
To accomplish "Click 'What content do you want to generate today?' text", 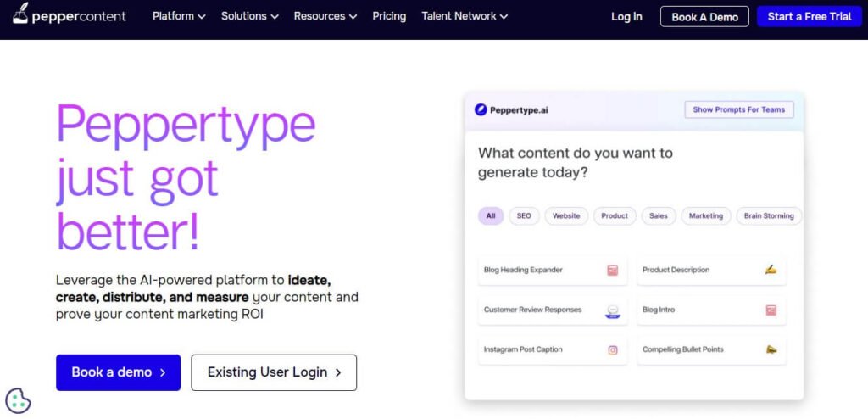I will (576, 162).
